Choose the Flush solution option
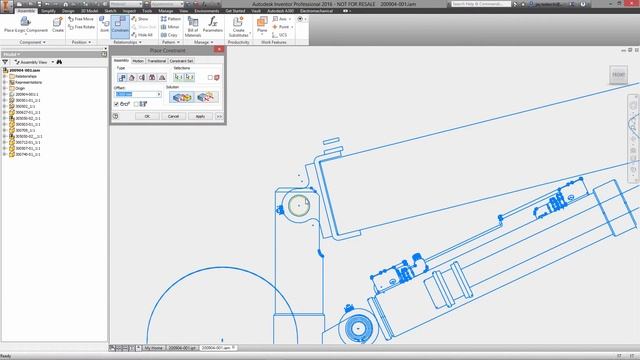The height and width of the screenshot is (360, 640). pos(206,97)
